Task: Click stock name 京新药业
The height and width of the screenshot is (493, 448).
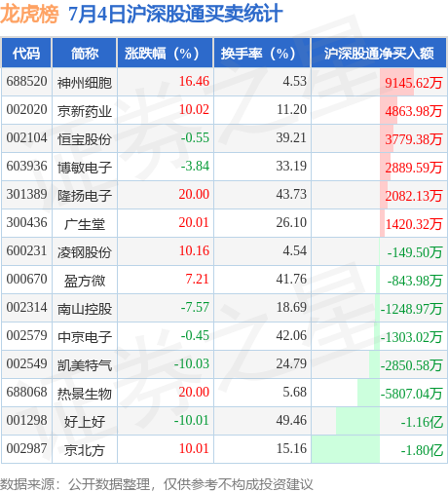Action: 85,111
